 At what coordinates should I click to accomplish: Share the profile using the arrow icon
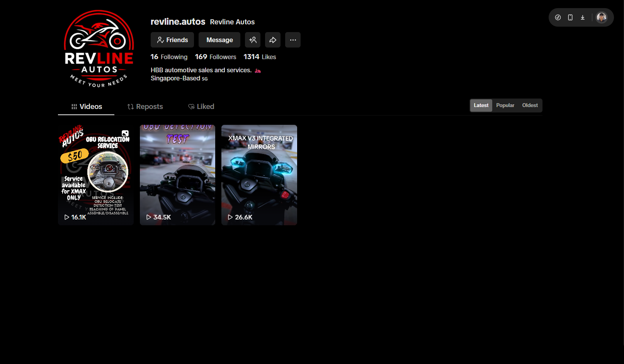click(273, 40)
